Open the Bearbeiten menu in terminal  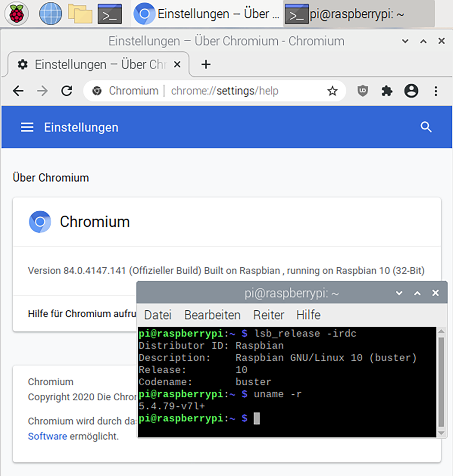pyautogui.click(x=212, y=315)
